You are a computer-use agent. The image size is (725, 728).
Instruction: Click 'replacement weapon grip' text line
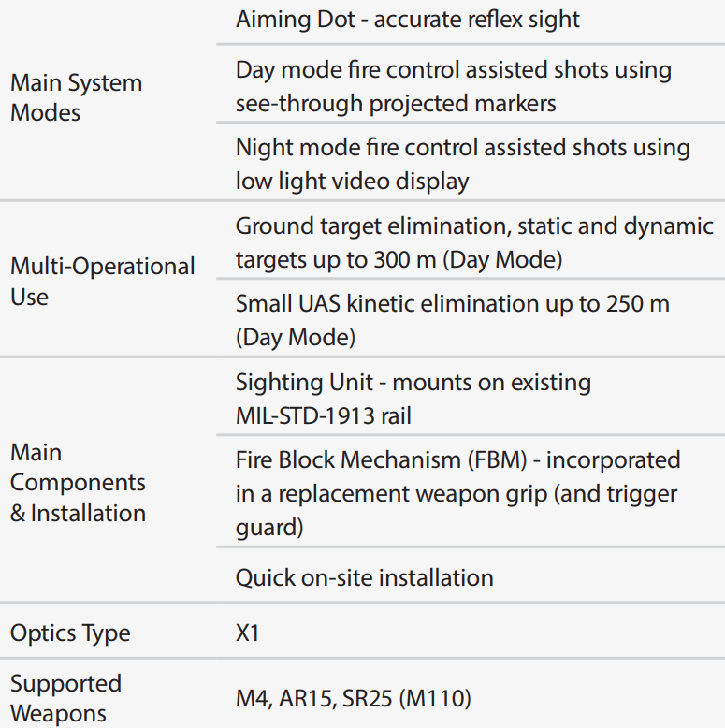pyautogui.click(x=457, y=493)
